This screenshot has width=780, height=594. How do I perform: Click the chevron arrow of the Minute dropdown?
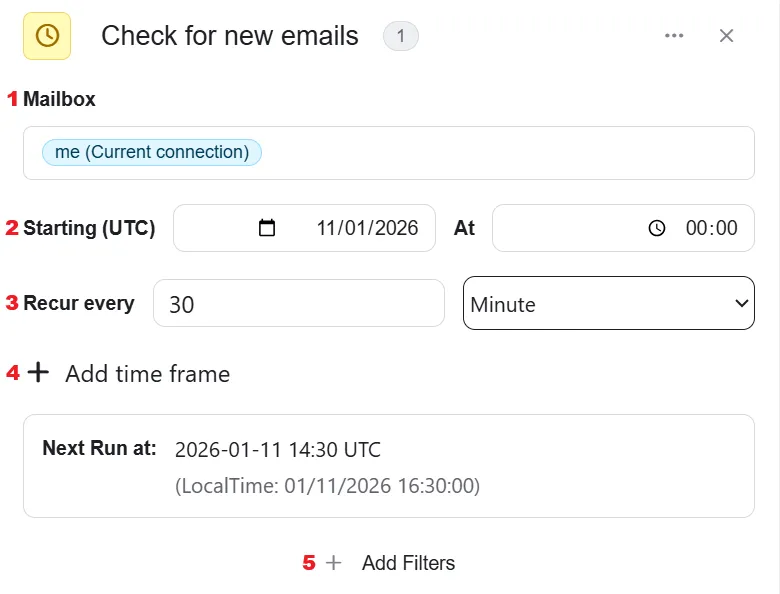(x=741, y=303)
